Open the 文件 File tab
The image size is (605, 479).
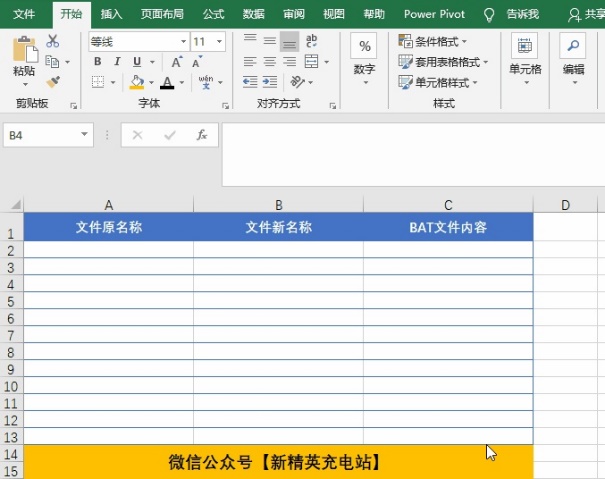[x=24, y=14]
